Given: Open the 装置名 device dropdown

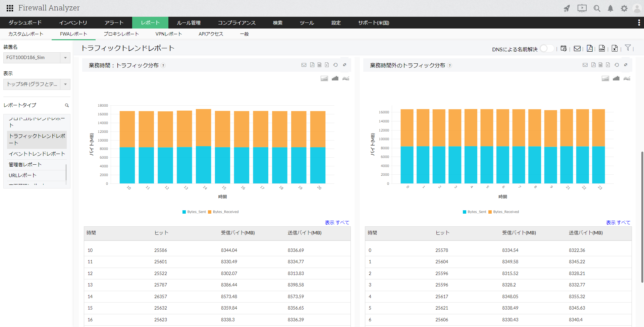Looking at the screenshot, I should [37, 58].
